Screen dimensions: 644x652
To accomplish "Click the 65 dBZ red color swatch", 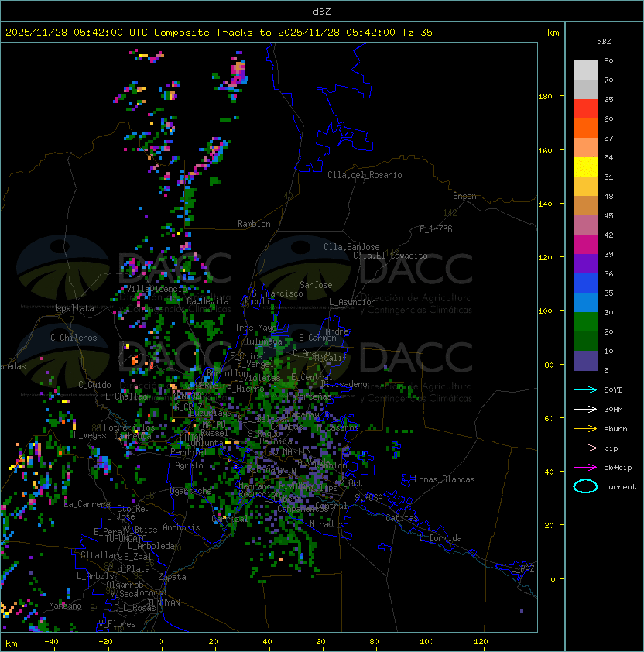I will (585, 109).
